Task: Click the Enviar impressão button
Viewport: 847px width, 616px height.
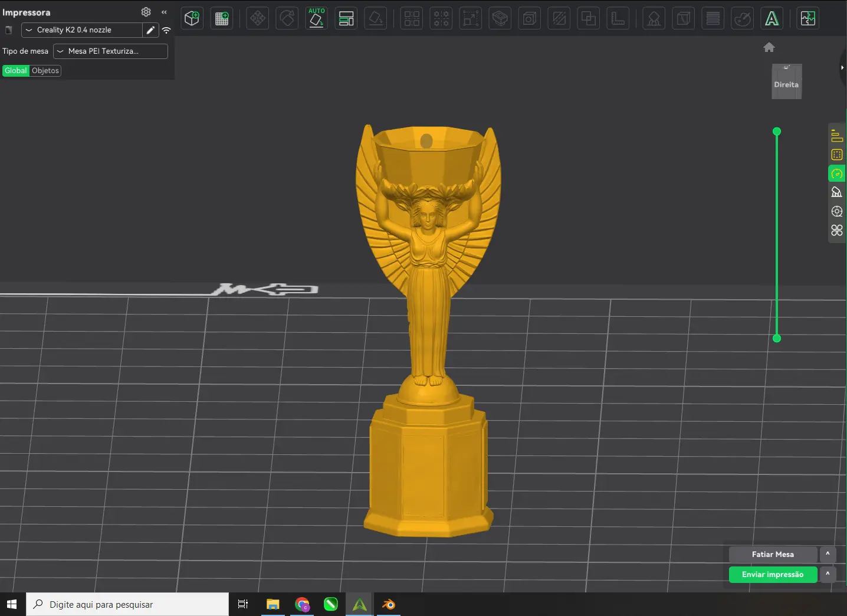Action: pos(773,575)
